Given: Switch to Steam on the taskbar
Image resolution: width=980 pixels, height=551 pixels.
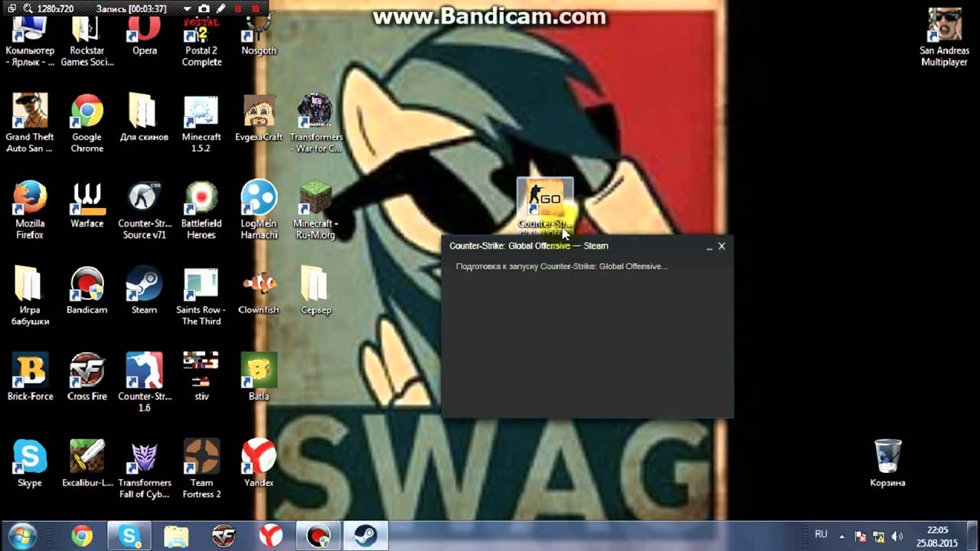Looking at the screenshot, I should [x=366, y=536].
